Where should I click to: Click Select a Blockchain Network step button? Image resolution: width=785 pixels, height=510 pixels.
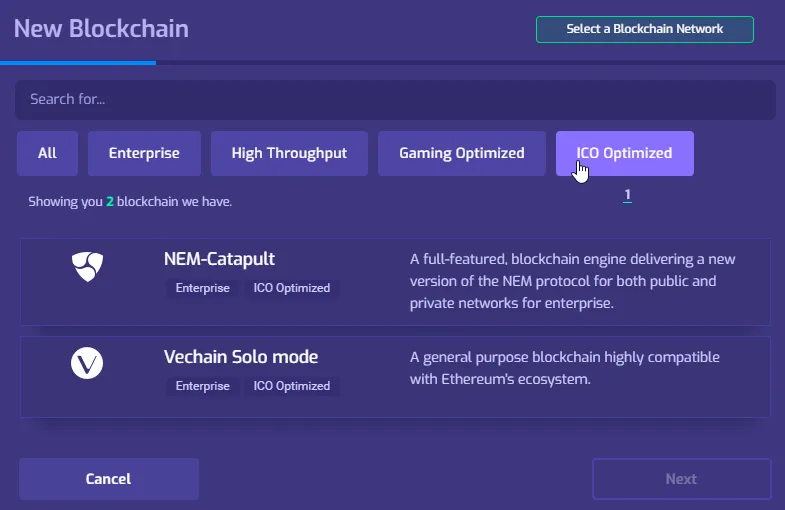coord(645,29)
